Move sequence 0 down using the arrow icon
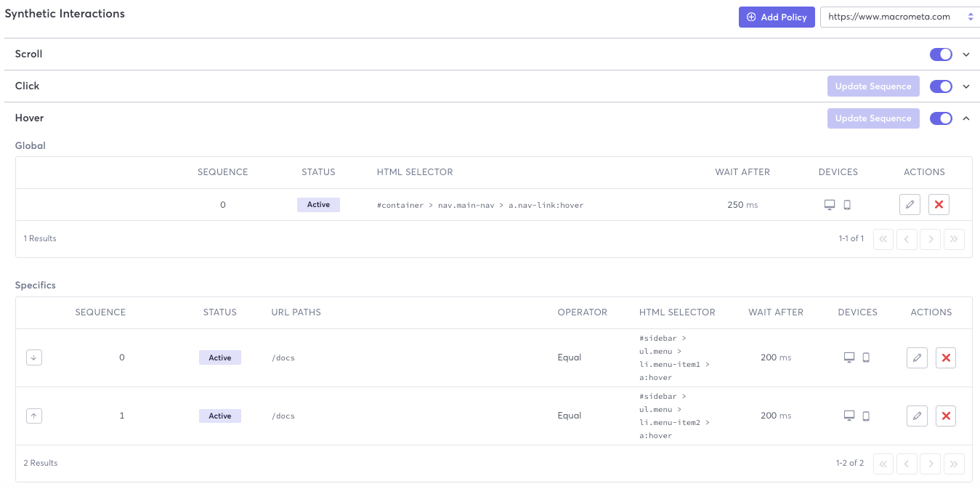Viewport: 980px width, 489px height. (x=34, y=357)
